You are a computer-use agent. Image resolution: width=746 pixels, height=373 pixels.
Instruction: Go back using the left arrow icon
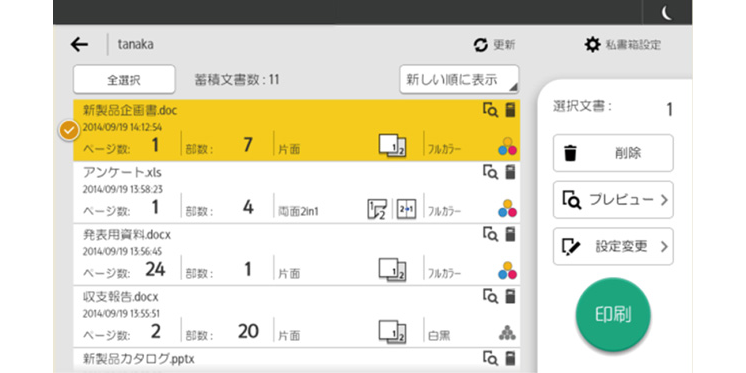[79, 45]
